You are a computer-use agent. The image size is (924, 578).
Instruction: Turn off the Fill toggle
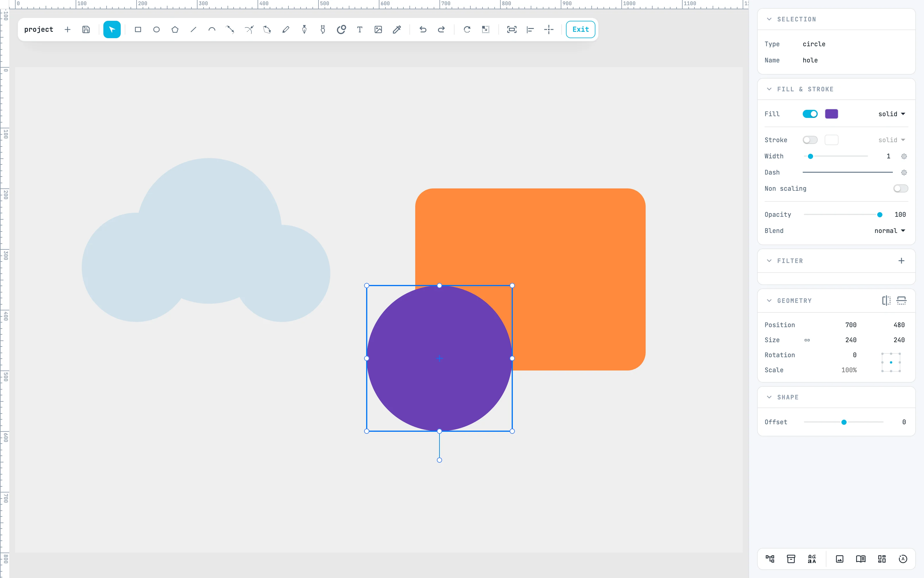tap(810, 114)
